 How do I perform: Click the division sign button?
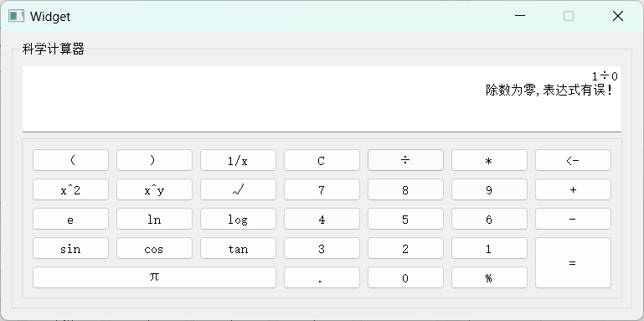405,160
